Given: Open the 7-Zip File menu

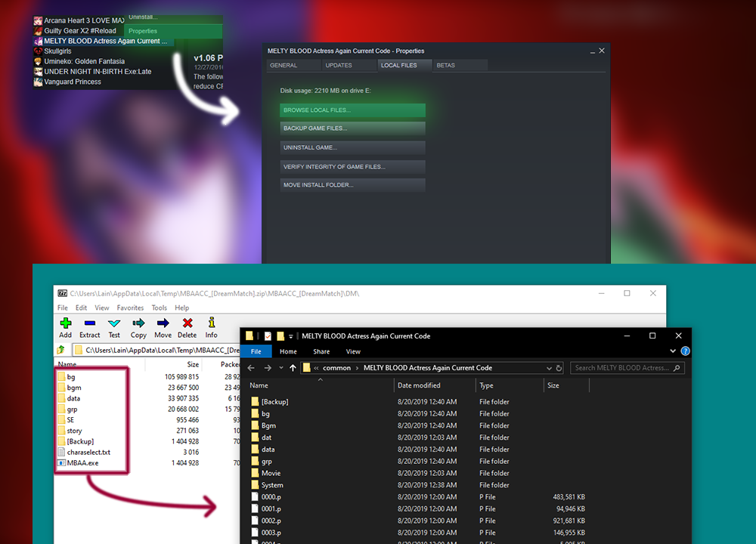Looking at the screenshot, I should pos(63,308).
